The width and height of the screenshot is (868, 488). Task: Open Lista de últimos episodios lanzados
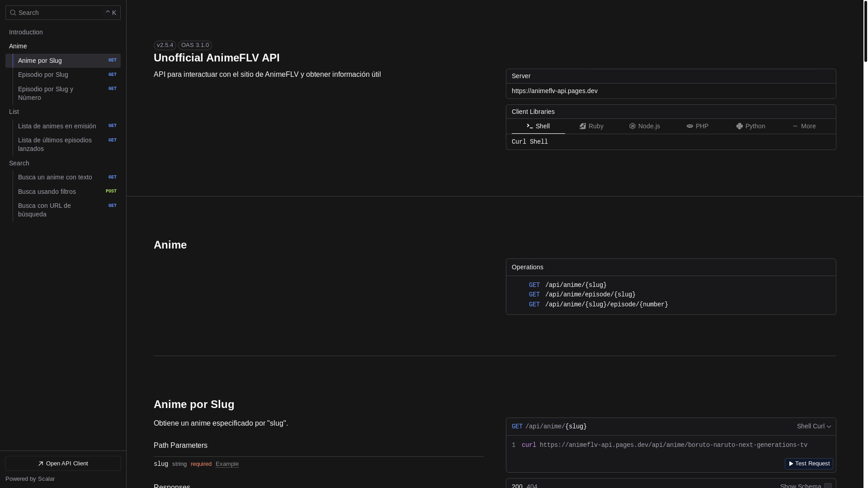click(x=63, y=144)
